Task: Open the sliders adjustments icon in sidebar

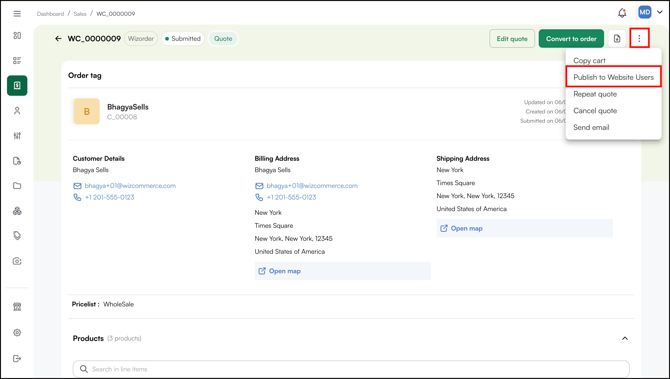Action: pyautogui.click(x=17, y=136)
